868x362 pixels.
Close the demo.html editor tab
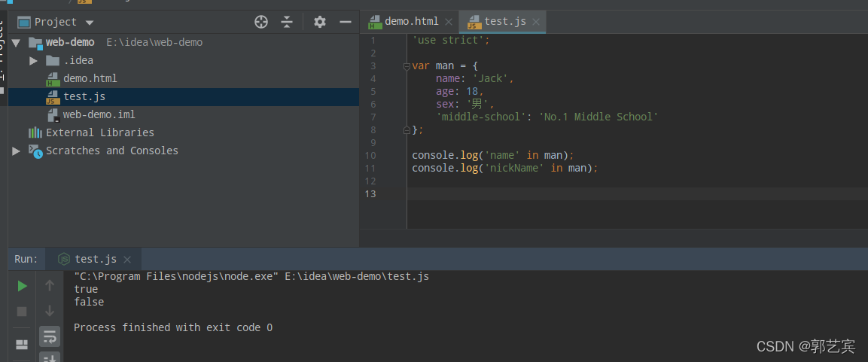[449, 22]
